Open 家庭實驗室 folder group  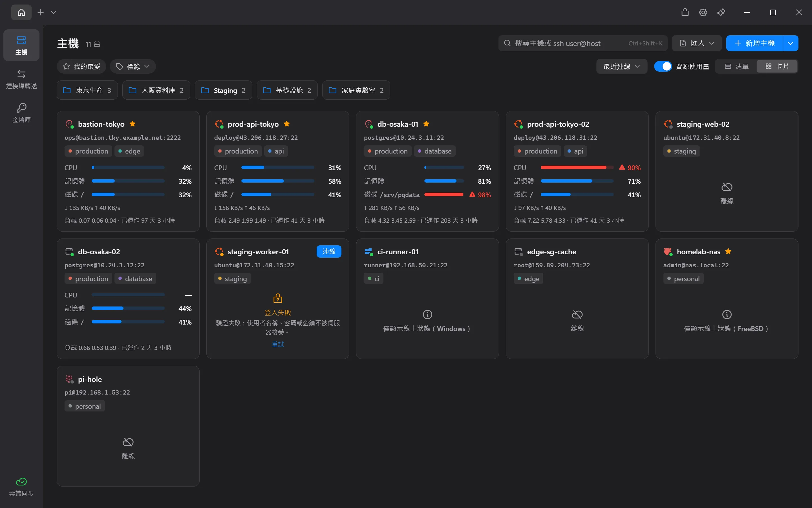pyautogui.click(x=356, y=90)
